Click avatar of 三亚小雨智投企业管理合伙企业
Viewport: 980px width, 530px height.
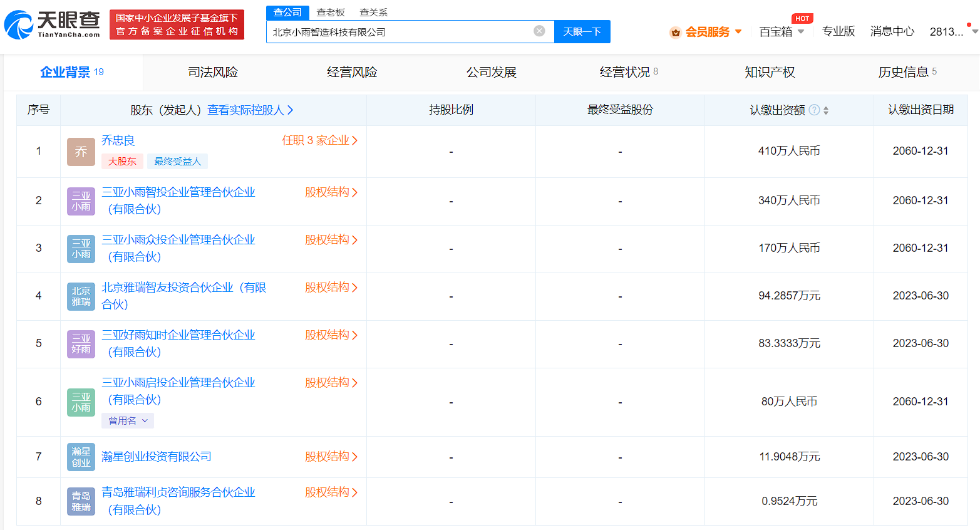[81, 201]
